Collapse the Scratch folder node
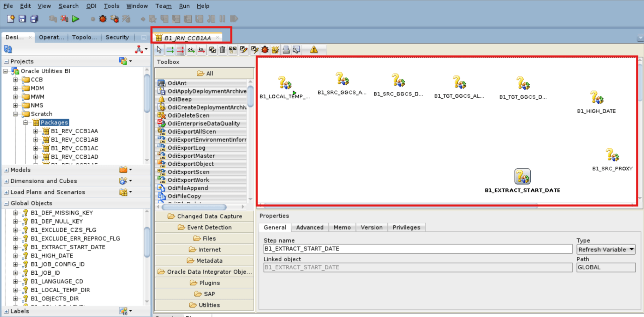 click(16, 114)
